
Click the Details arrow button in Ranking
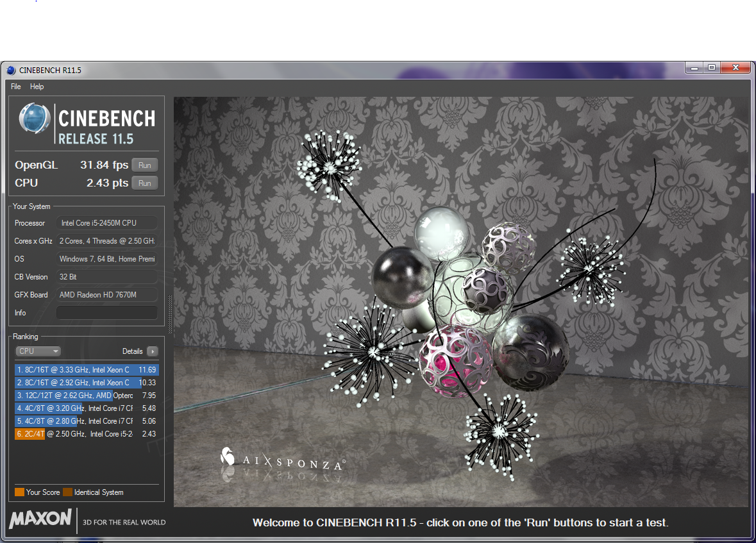point(153,351)
